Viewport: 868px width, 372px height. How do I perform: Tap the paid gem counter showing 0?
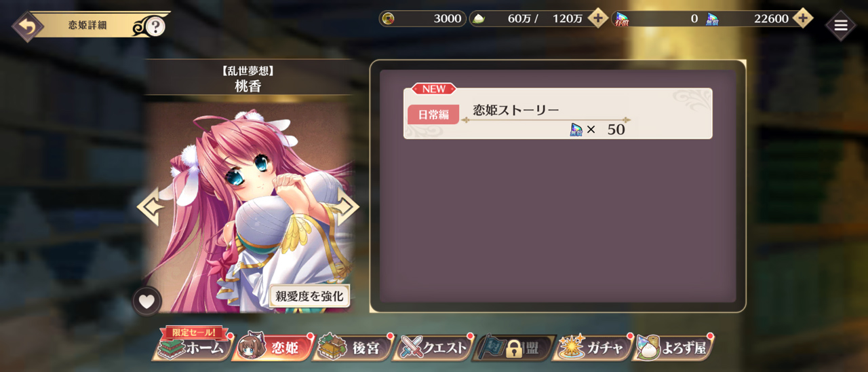click(x=656, y=18)
